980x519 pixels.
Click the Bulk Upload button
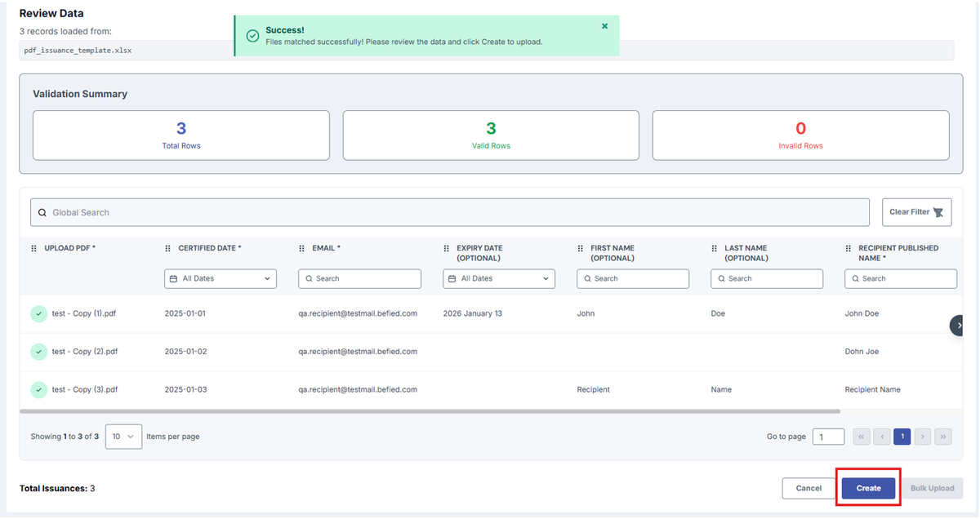coord(932,488)
